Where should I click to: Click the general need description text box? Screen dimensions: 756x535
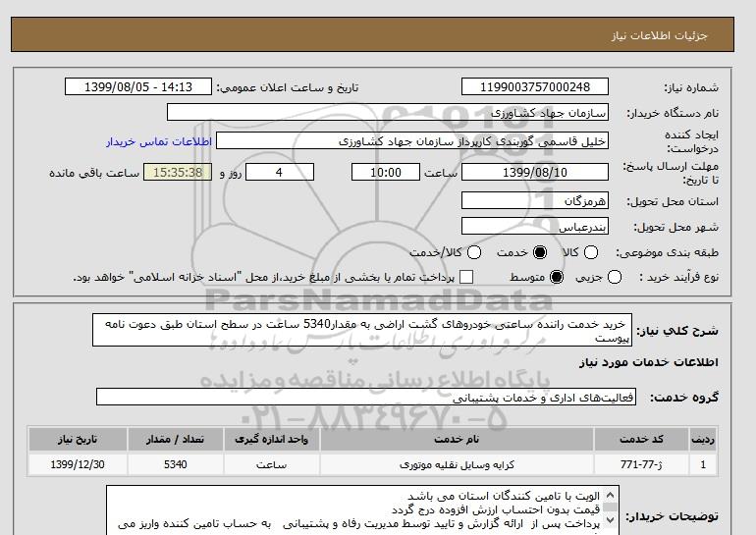[x=362, y=330]
